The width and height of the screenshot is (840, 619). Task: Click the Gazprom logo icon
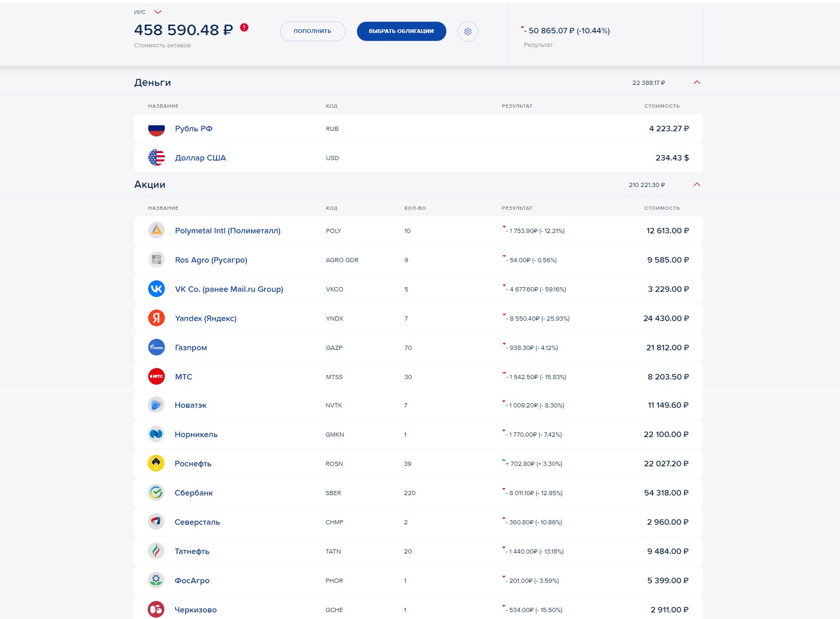click(156, 348)
